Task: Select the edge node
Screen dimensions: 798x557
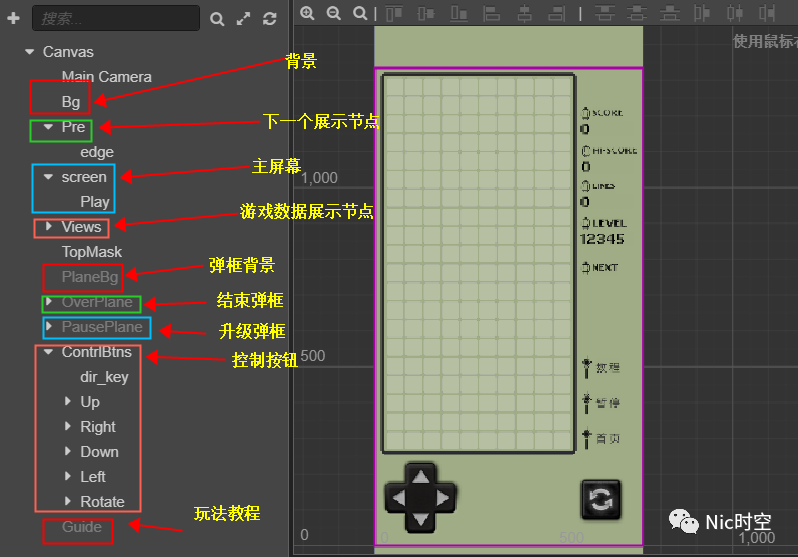Action: 97,152
